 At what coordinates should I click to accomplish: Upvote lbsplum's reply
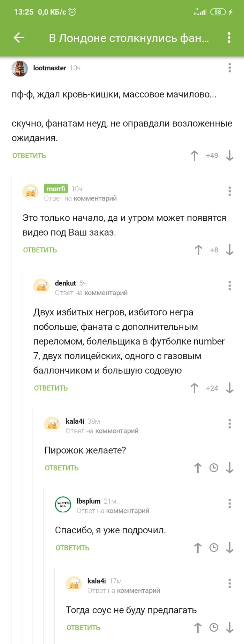coord(198,548)
